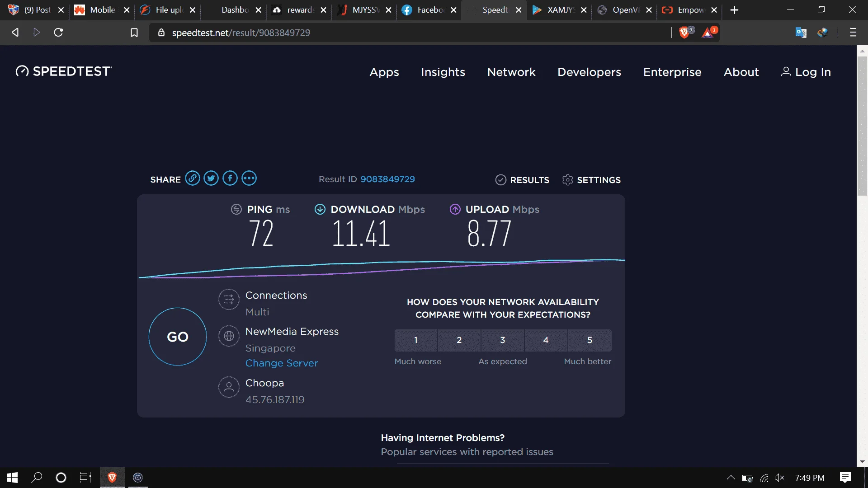Click the server globe icon
This screenshot has height=488, width=868.
pyautogui.click(x=229, y=336)
